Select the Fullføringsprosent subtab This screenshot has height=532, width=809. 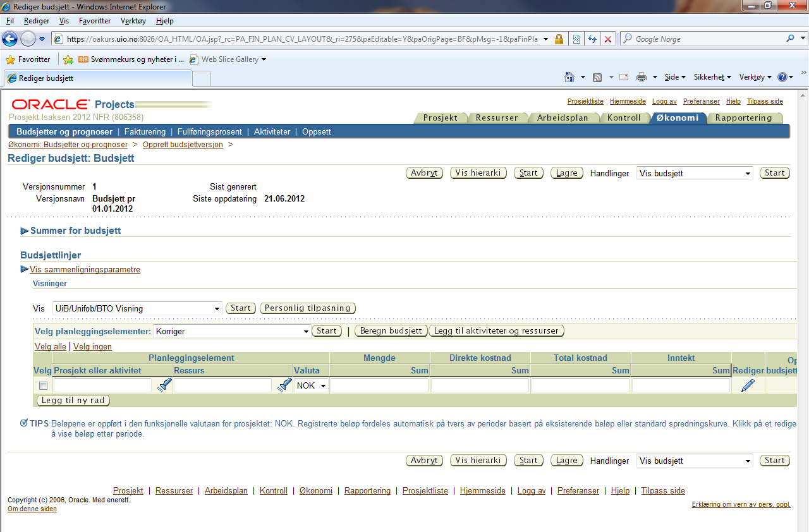[210, 132]
